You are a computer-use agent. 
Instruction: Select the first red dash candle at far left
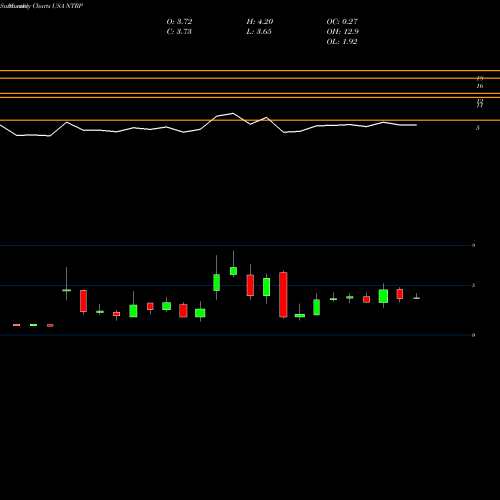(17, 325)
